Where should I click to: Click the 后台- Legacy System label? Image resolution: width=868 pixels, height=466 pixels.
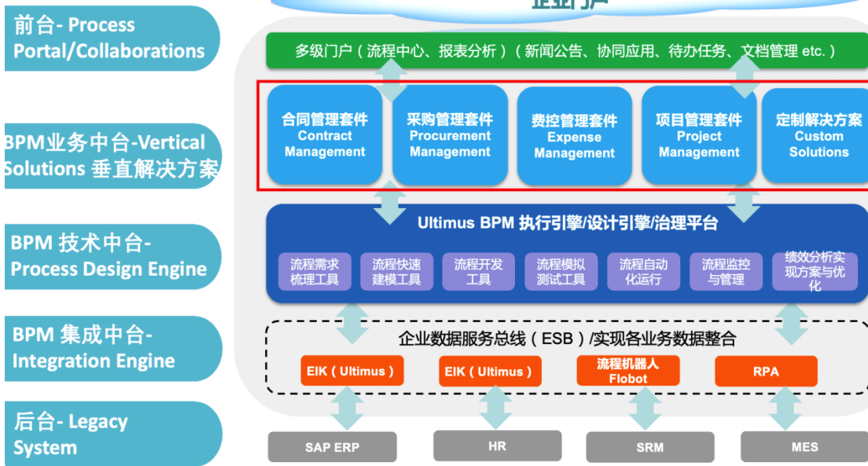tap(112, 434)
